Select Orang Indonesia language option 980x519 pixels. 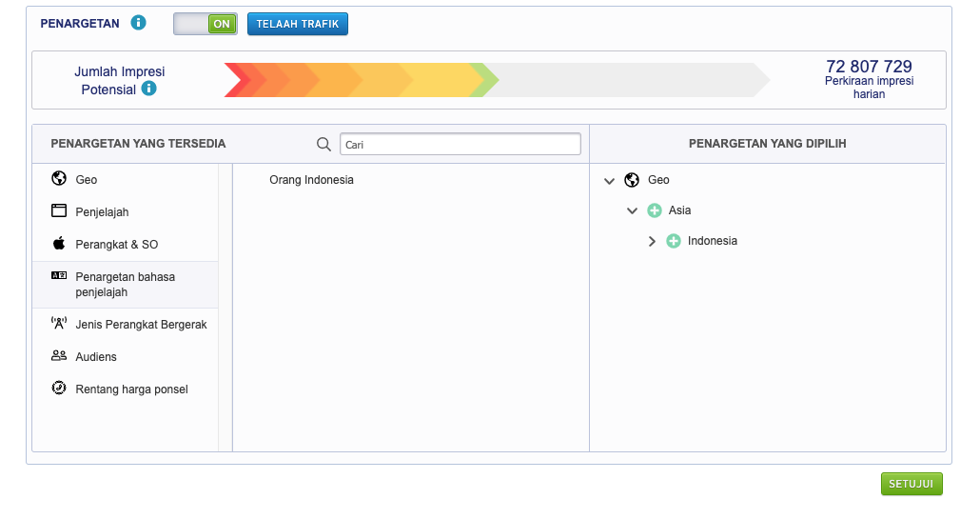[311, 180]
